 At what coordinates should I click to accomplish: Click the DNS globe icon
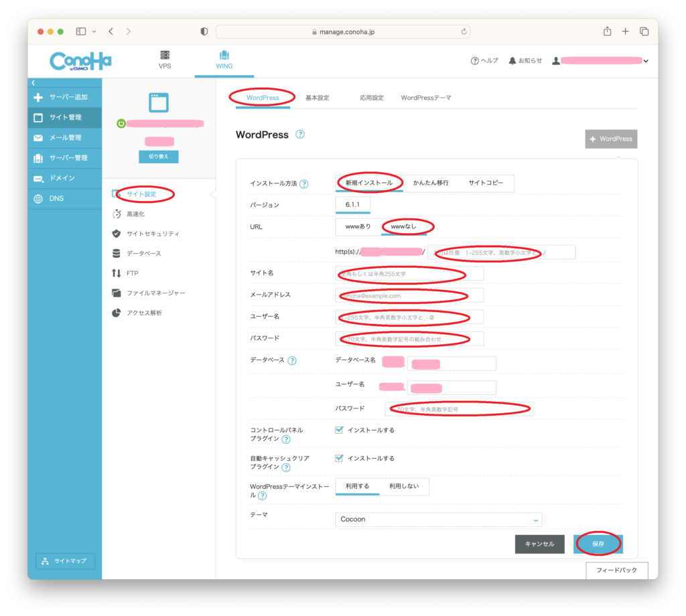pos(38,198)
